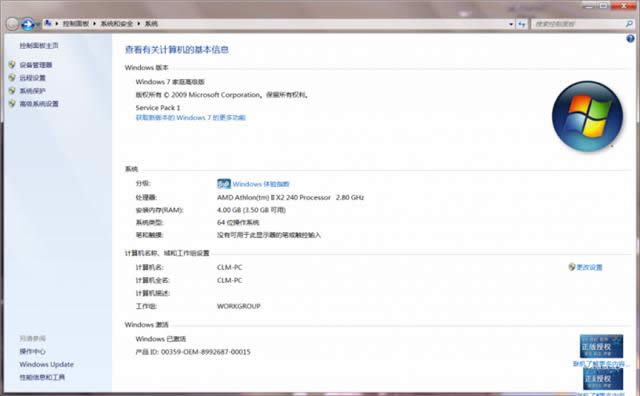Click the 64 位操作系统 system type value
This screenshot has height=396, width=640.
[x=238, y=222]
